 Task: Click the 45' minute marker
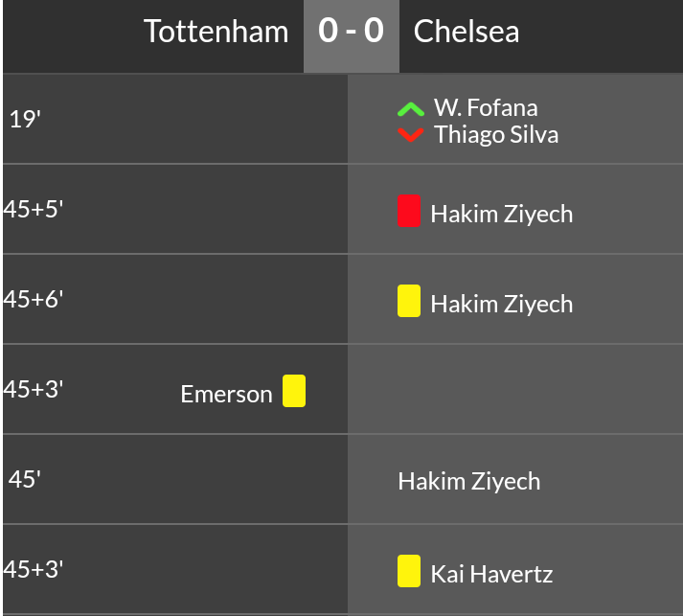(x=25, y=479)
